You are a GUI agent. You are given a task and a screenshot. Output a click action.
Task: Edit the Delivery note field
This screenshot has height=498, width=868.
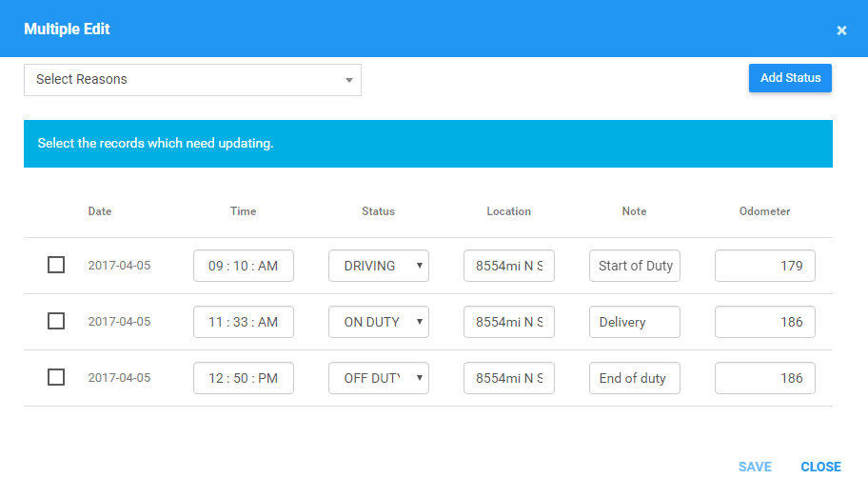pyautogui.click(x=635, y=322)
